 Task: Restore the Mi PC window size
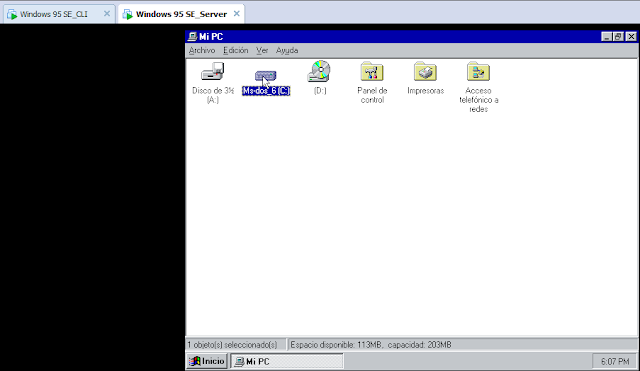tap(618, 37)
